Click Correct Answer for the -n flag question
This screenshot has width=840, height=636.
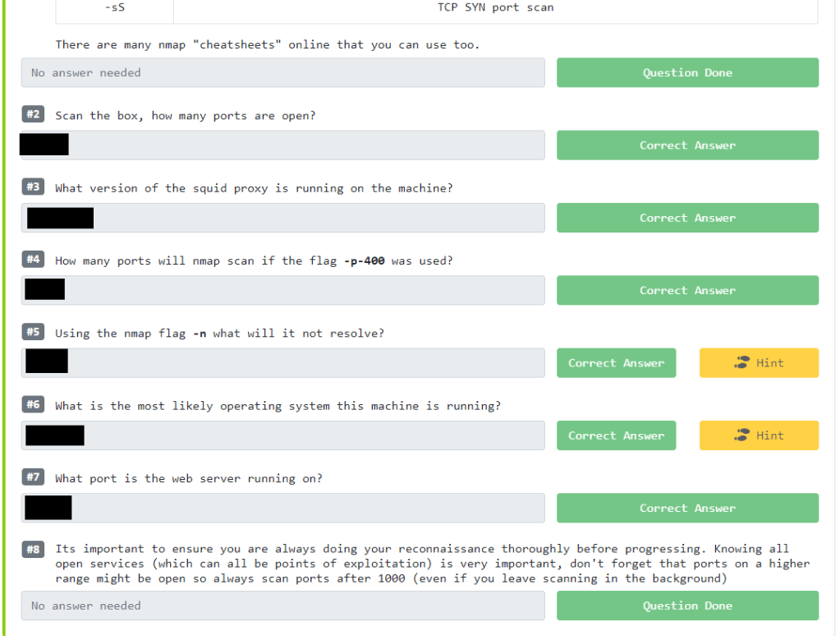(x=616, y=363)
